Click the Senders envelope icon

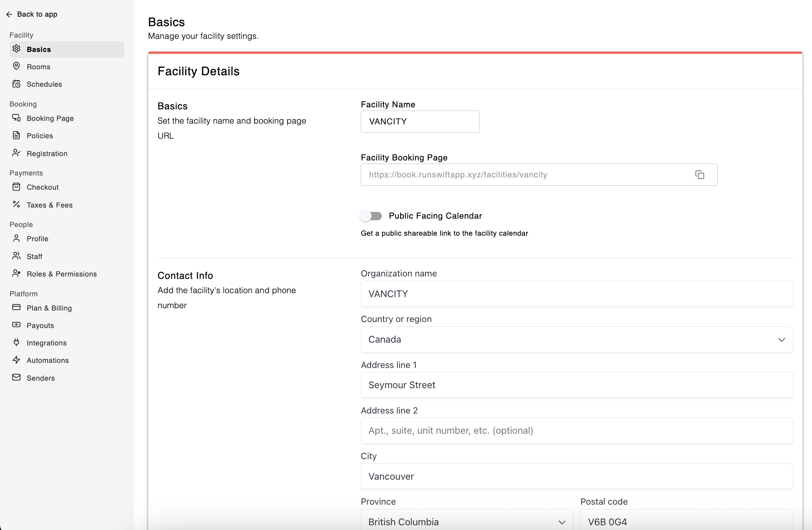[x=16, y=377]
